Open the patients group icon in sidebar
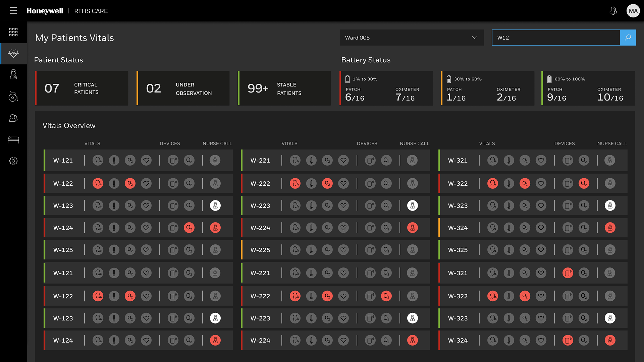Screen dimensions: 644x362 (x=13, y=118)
